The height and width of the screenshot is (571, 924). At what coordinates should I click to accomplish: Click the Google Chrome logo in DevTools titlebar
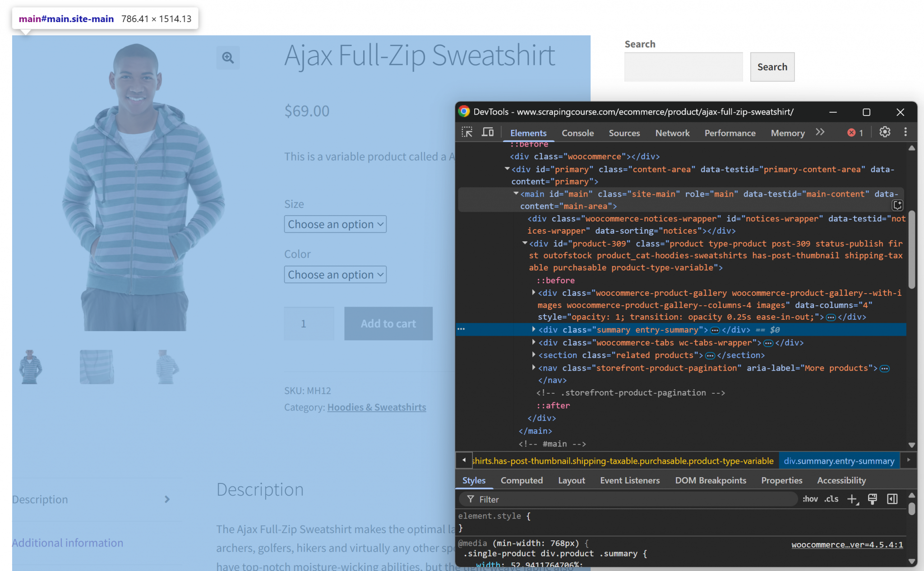pos(464,112)
